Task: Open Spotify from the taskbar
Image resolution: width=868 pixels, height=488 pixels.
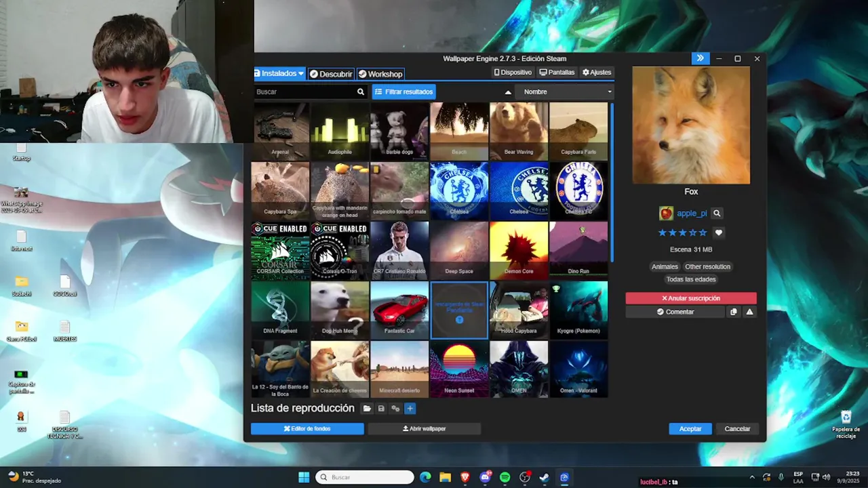Action: tap(505, 477)
